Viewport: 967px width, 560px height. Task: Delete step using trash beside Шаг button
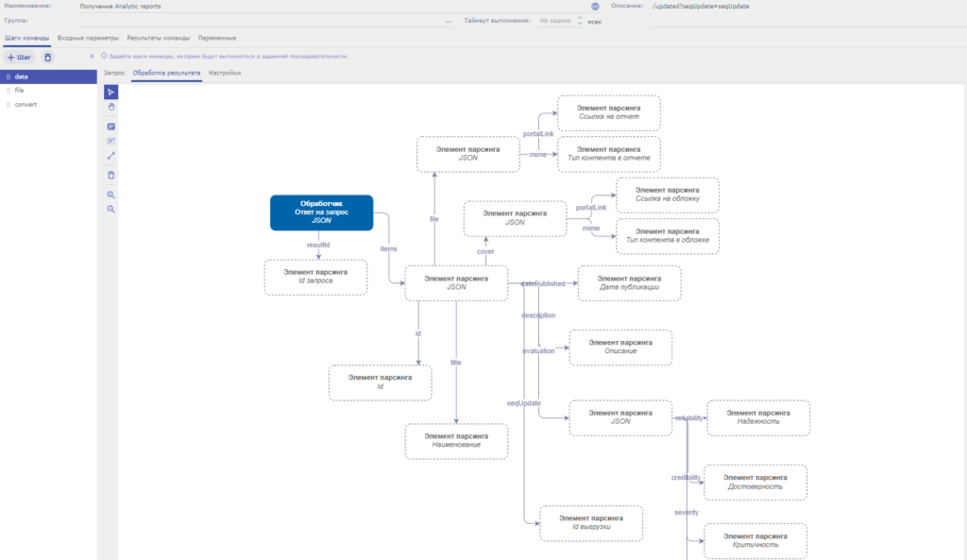coord(48,58)
